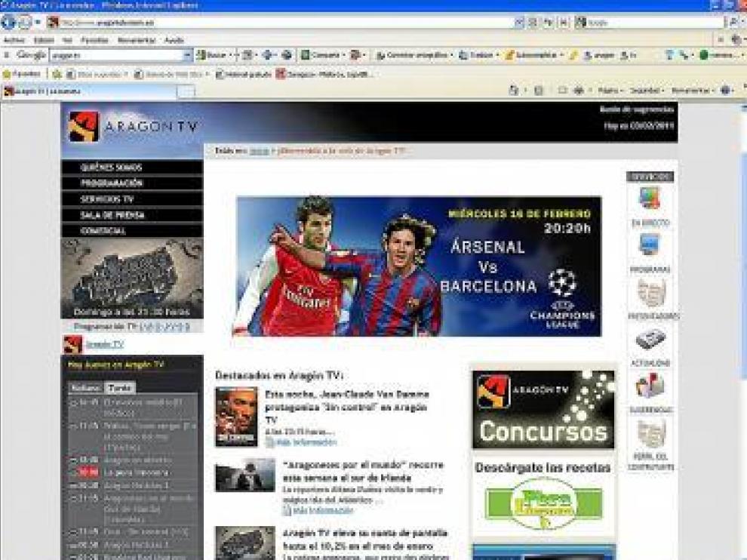747x560 pixels.
Task: Open the Ver menu
Action: click(x=67, y=41)
